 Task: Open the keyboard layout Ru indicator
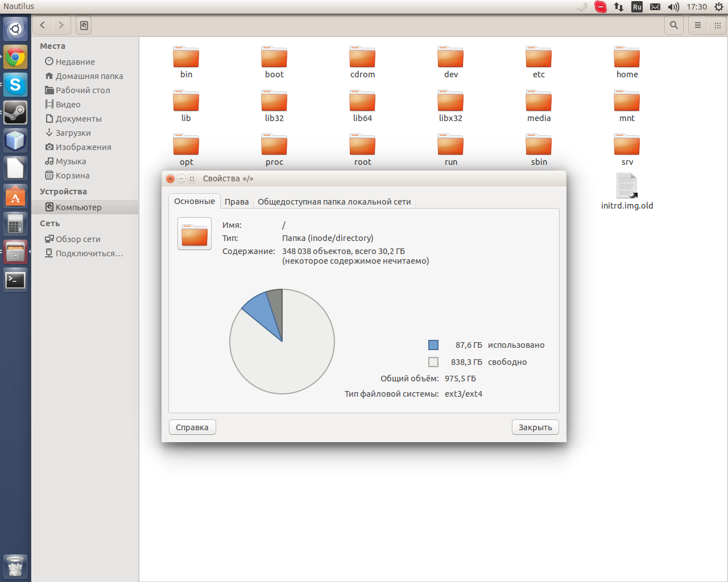(637, 7)
